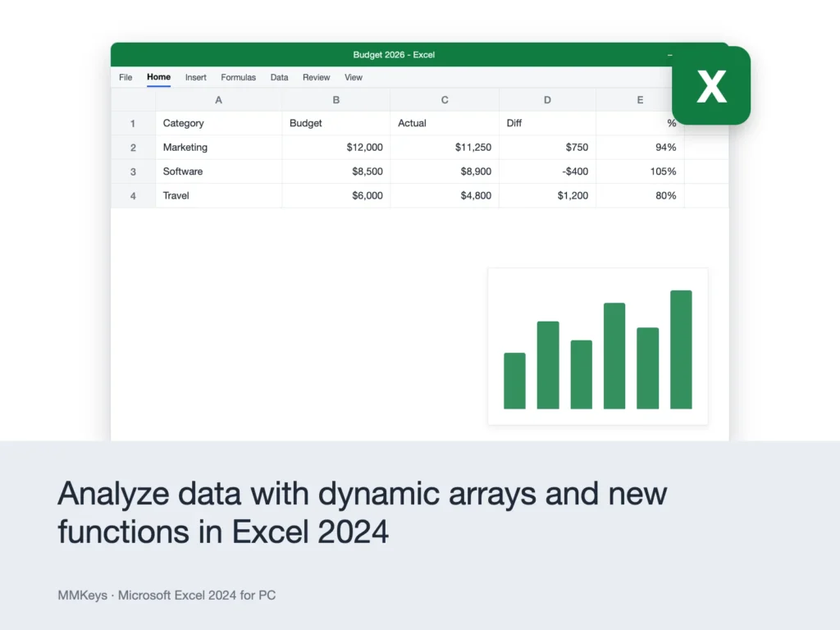Click the Excel 2024 dynamic arrays headline

pos(362,512)
